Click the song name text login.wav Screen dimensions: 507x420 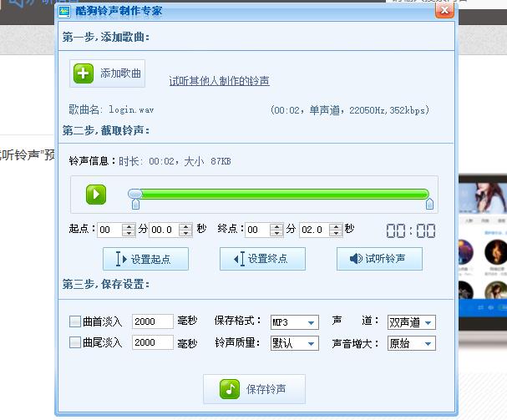131,109
